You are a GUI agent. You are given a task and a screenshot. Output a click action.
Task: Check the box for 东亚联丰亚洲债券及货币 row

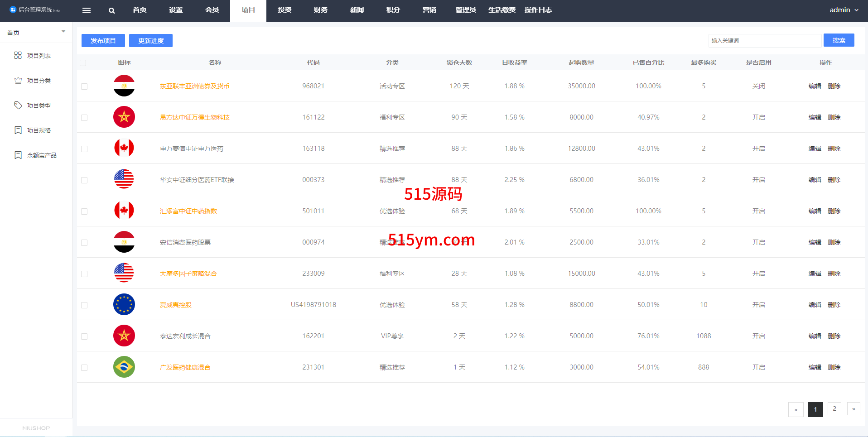[x=84, y=86]
